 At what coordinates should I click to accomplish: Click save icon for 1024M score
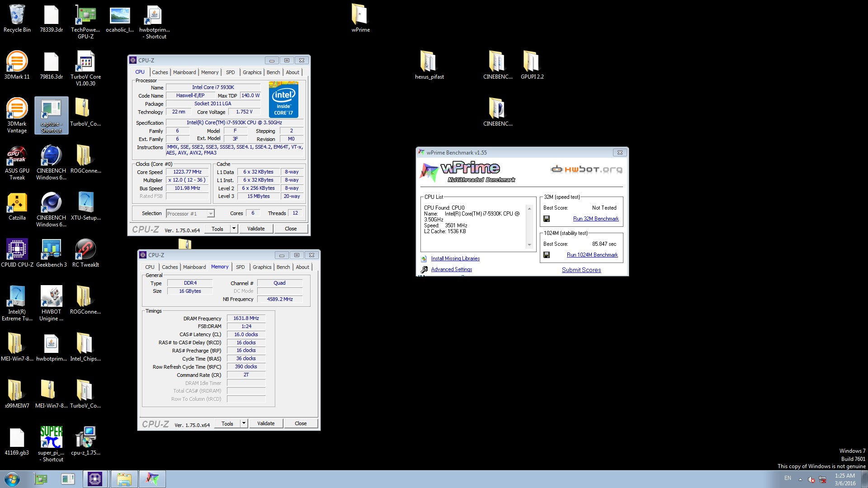click(x=547, y=255)
